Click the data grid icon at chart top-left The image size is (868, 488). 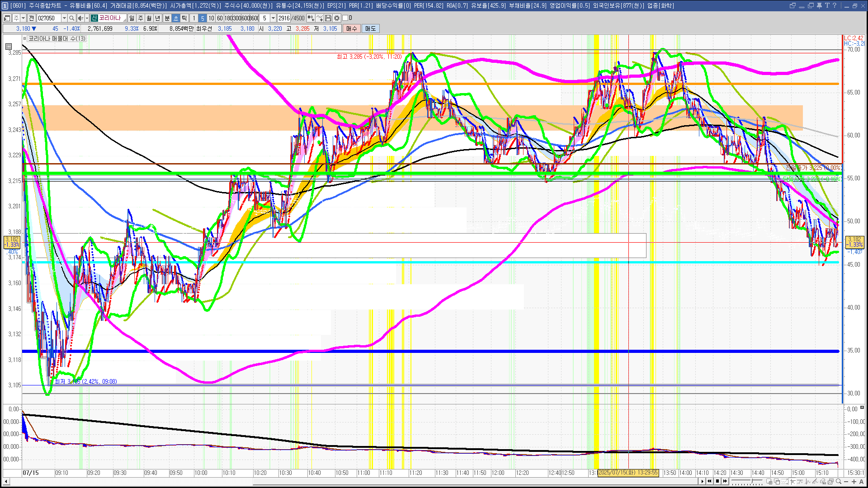9,46
